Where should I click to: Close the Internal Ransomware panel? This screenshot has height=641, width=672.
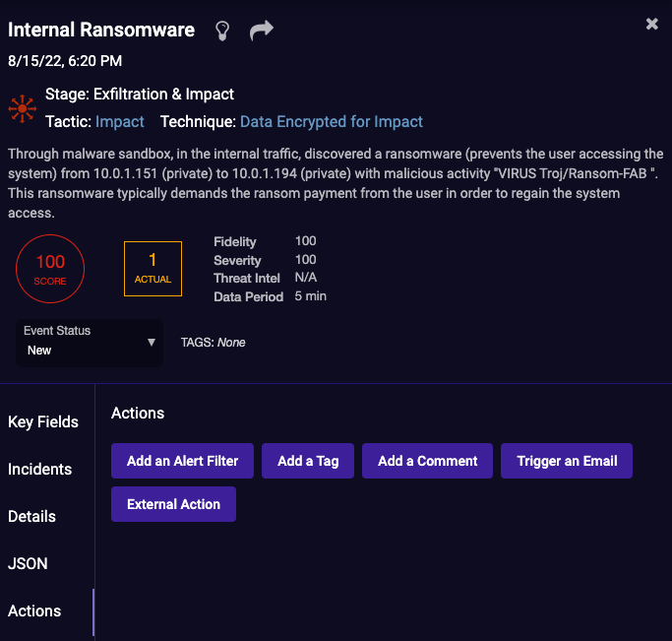tap(651, 24)
